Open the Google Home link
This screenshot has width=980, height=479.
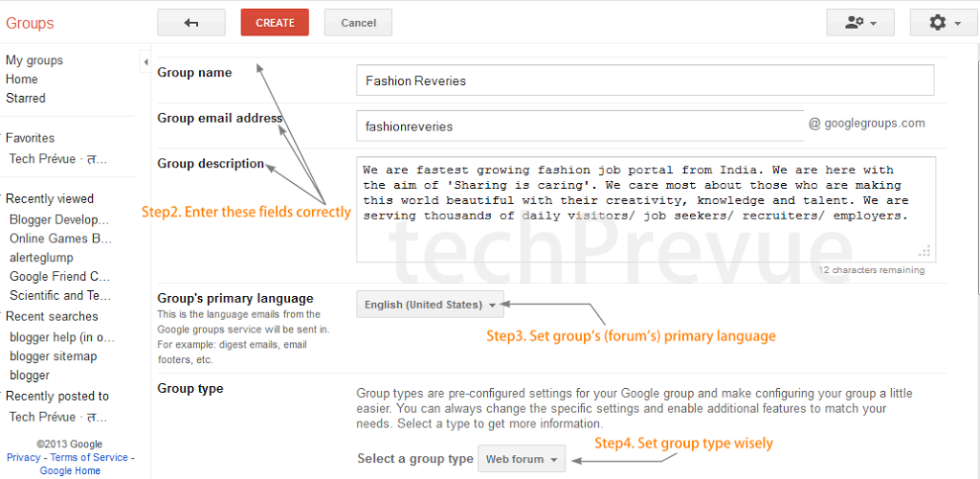pos(70,471)
